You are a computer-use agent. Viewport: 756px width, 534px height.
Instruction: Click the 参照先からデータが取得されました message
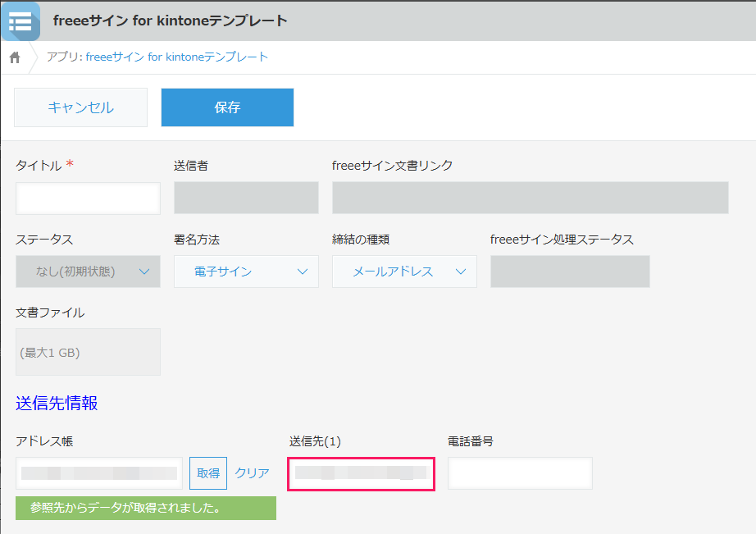pyautogui.click(x=146, y=508)
